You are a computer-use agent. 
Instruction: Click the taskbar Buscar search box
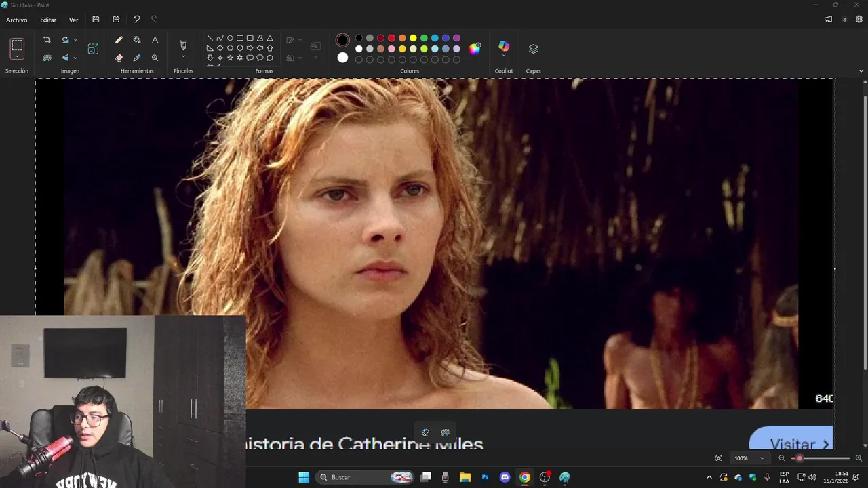[366, 477]
